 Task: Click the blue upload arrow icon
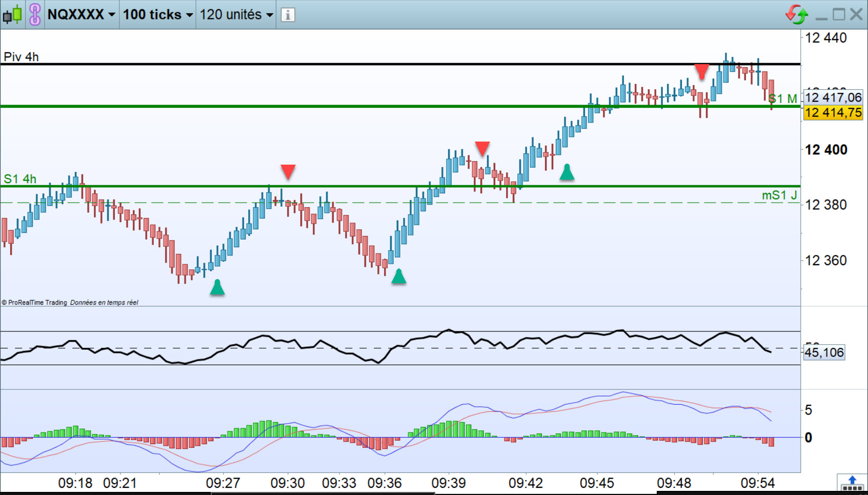pyautogui.click(x=852, y=483)
